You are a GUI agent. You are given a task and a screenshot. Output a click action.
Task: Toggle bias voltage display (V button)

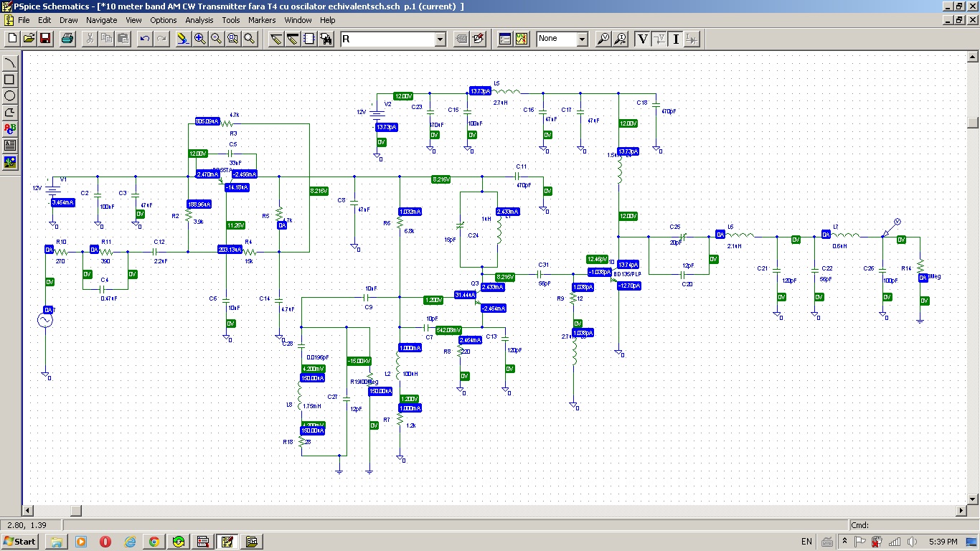(643, 39)
